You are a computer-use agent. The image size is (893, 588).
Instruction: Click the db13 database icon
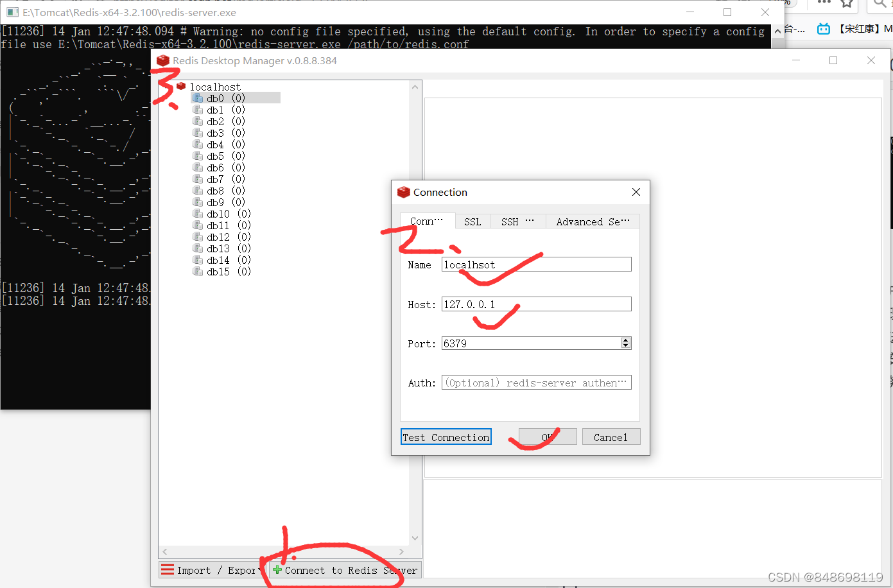(198, 248)
